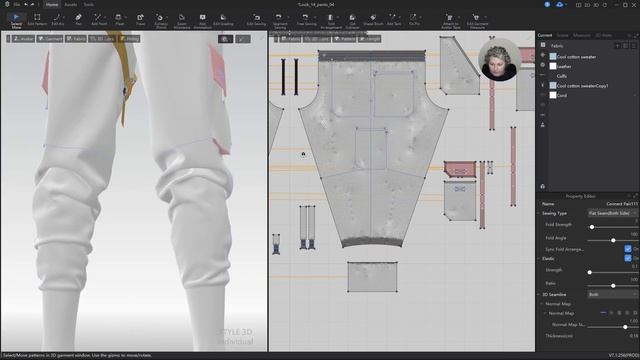Select the Edit Sewing tool

point(256,20)
